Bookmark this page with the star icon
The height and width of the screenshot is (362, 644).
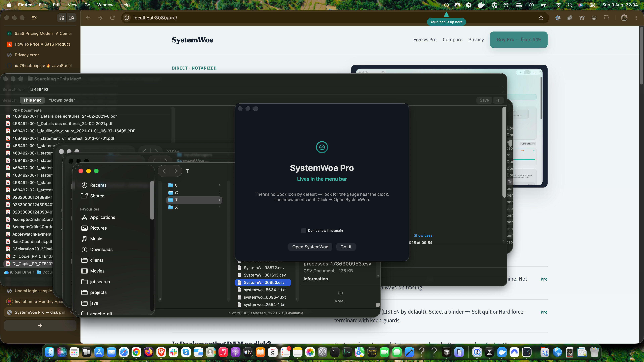click(x=541, y=18)
